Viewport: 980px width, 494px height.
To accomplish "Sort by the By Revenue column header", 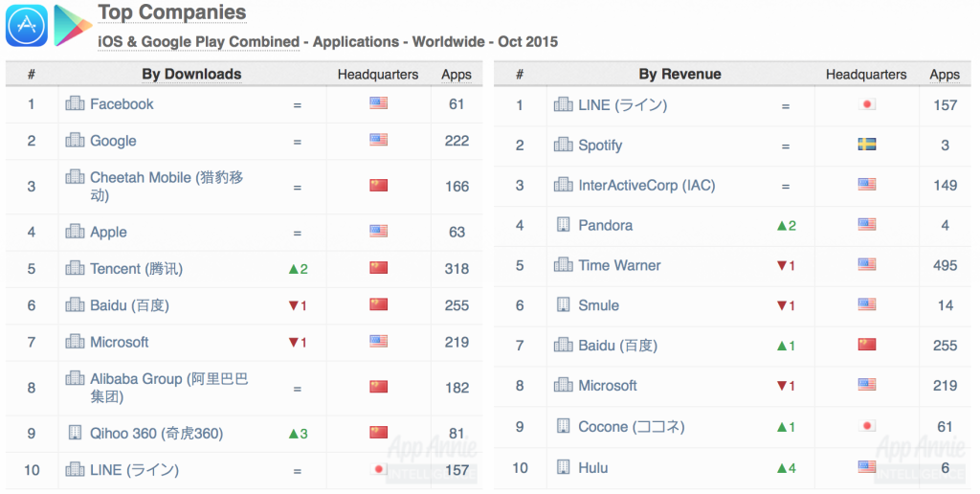I will click(680, 74).
